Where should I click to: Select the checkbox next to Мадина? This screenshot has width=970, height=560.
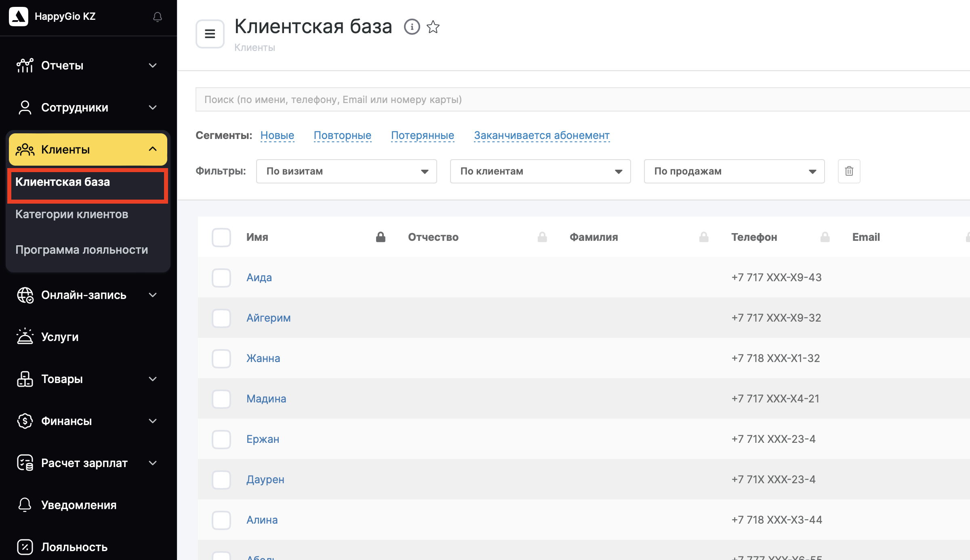pyautogui.click(x=221, y=399)
